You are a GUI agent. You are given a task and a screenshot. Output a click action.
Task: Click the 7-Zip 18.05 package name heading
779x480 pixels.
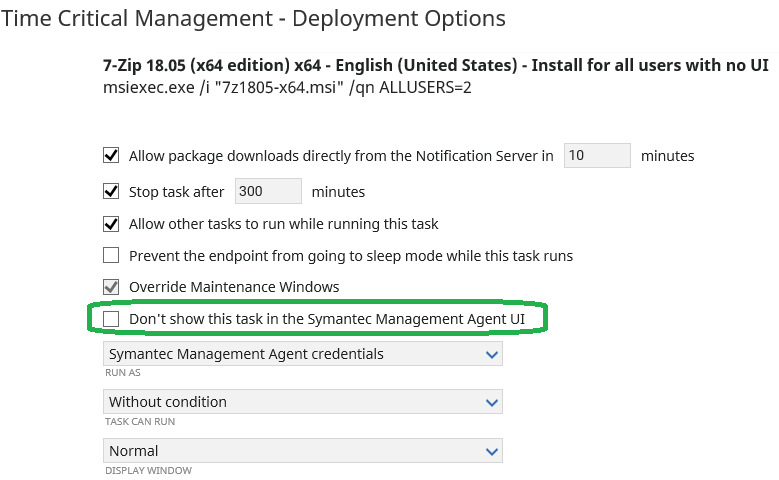(x=435, y=66)
